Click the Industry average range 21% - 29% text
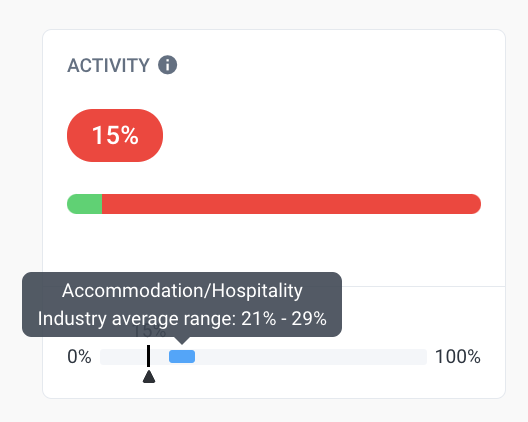 click(x=182, y=318)
